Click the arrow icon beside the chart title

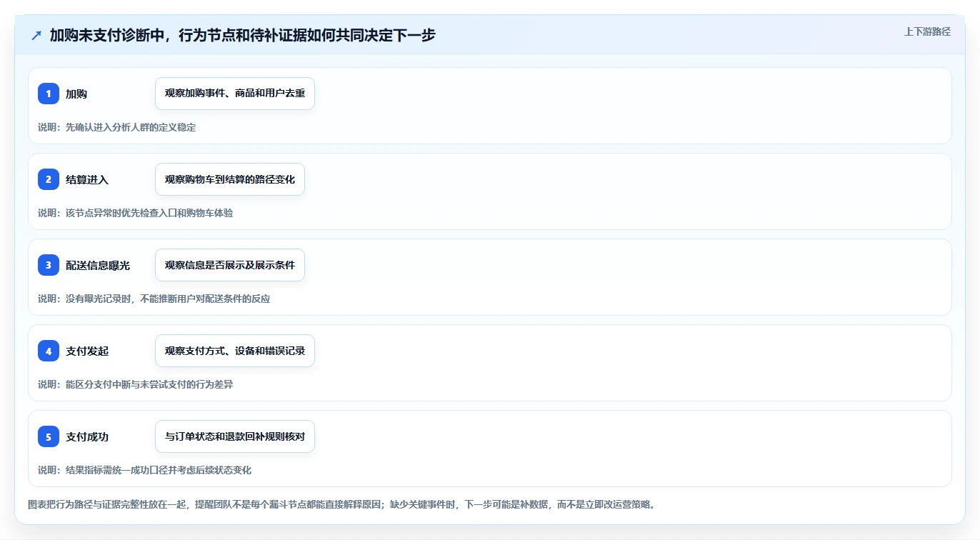(36, 35)
